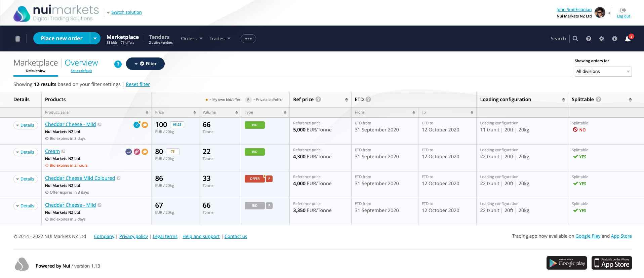The height and width of the screenshot is (278, 644).
Task: Click the Splittable header help icon
Action: (x=599, y=99)
